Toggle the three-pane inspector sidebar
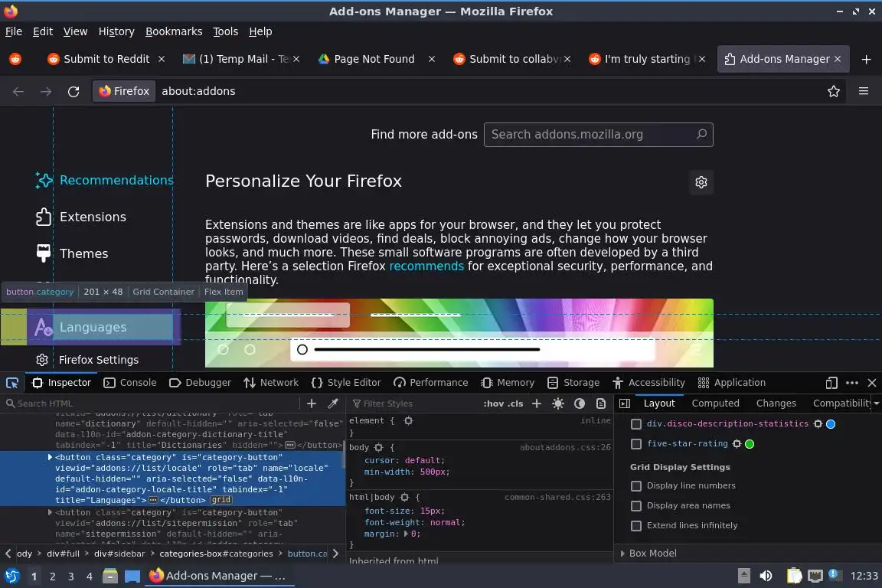Image resolution: width=882 pixels, height=588 pixels. coord(625,403)
